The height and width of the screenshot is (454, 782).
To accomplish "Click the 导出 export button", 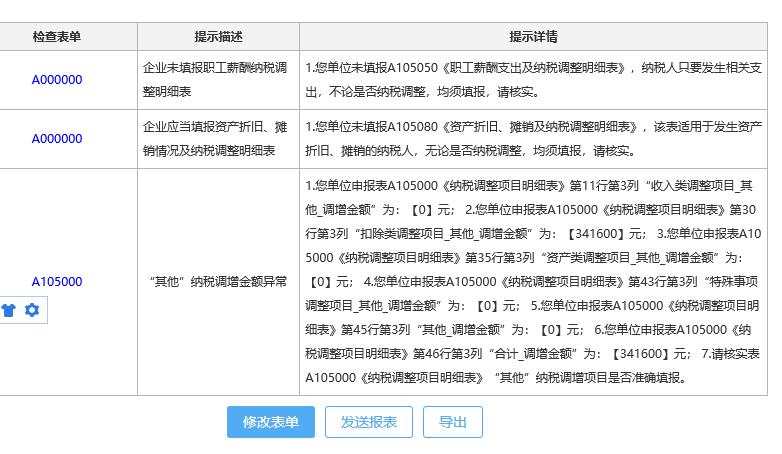I will coord(452,422).
